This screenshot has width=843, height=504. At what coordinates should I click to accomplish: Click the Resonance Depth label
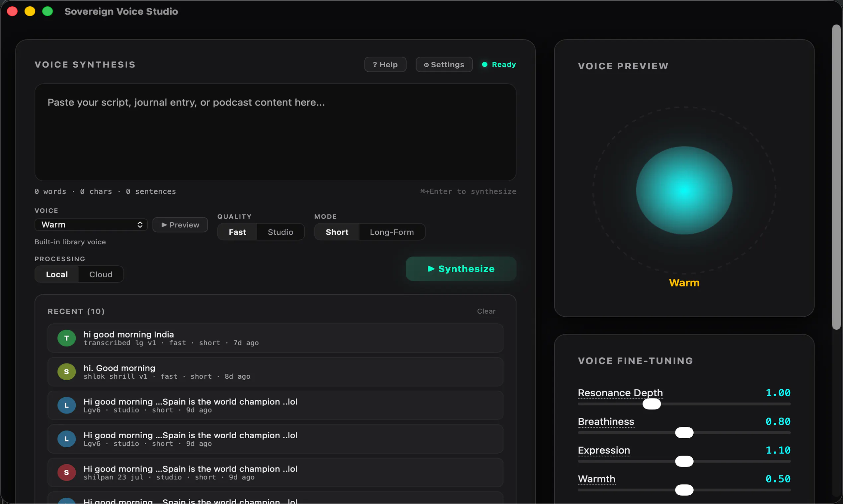(620, 393)
